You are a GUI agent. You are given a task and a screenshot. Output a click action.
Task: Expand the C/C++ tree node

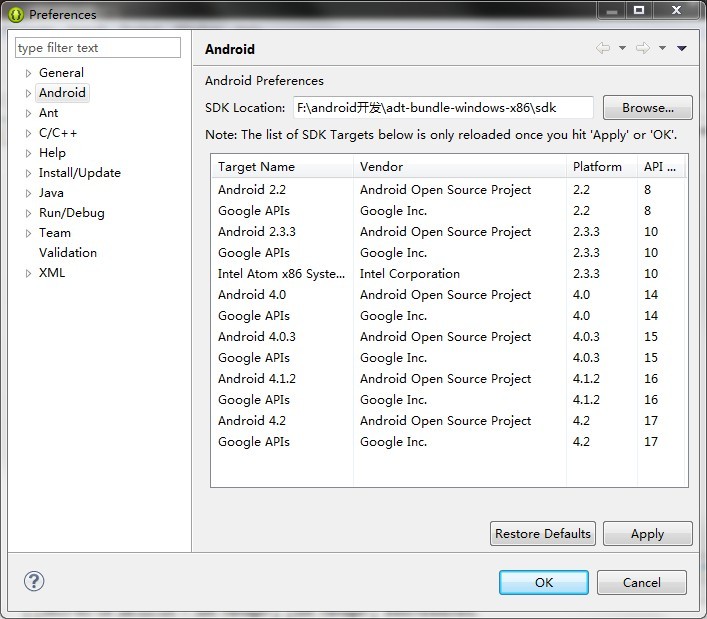28,133
